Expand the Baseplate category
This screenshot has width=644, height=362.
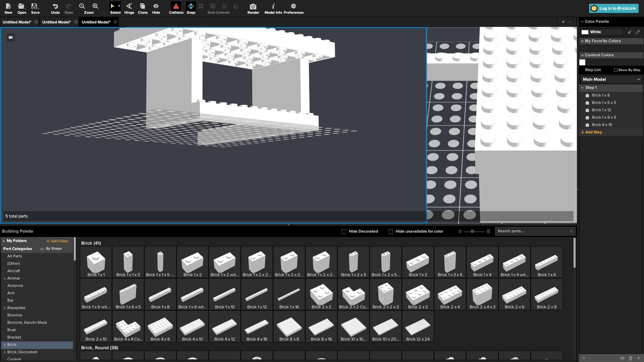tap(5, 308)
